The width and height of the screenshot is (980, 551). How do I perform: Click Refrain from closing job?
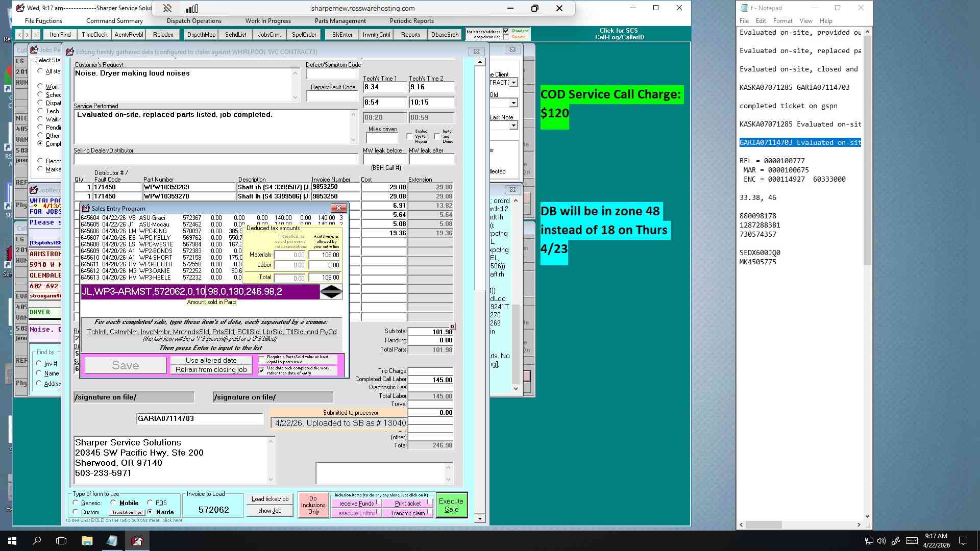click(x=211, y=370)
